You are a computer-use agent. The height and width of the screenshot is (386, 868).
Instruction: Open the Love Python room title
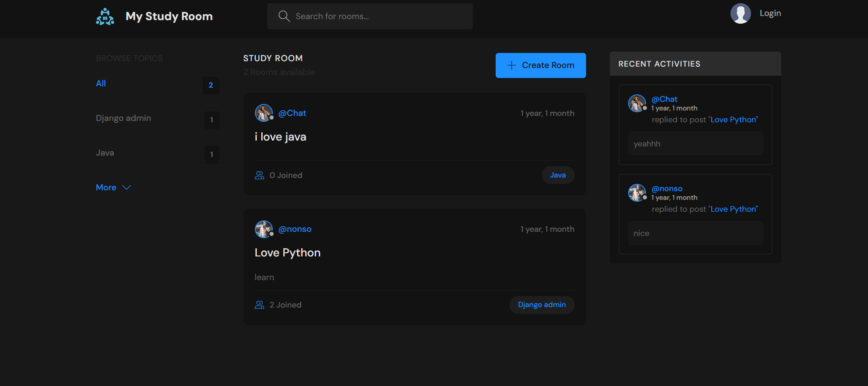[287, 253]
